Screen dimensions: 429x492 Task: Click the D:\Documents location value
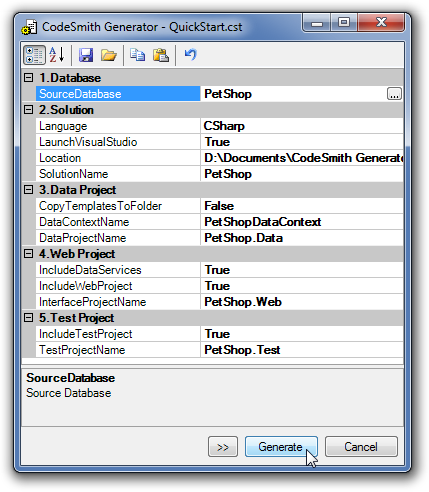coord(303,158)
